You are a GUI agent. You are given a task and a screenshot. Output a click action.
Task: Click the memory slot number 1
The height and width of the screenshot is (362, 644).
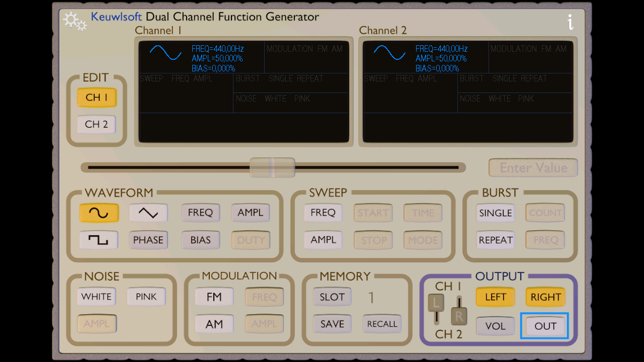coord(371,298)
